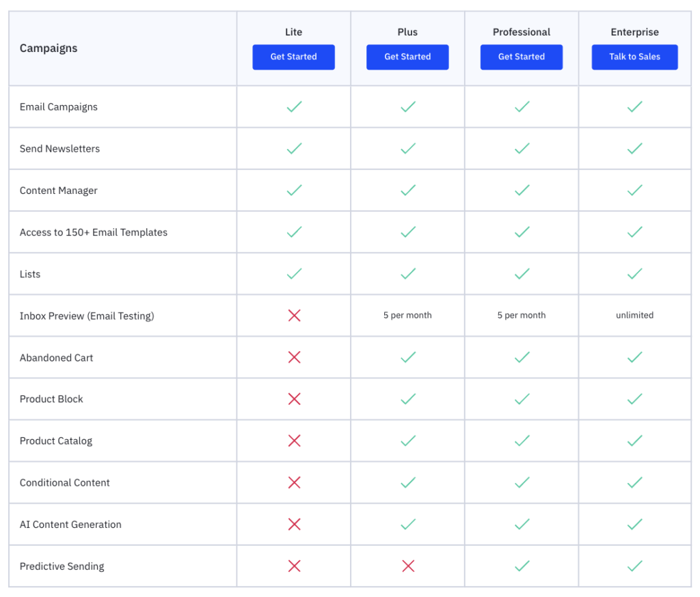Click the Lite red X for Predictive Sending
This screenshot has width=700, height=597.
(294, 566)
